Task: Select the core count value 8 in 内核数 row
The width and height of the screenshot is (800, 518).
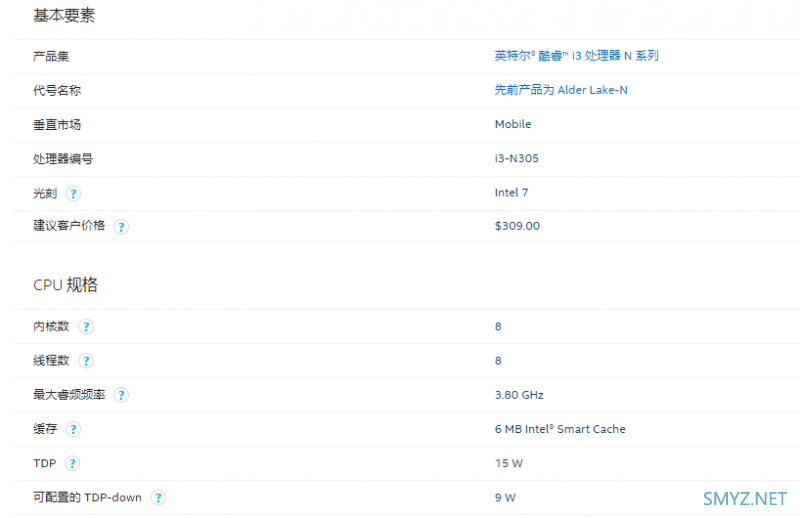Action: pos(498,326)
